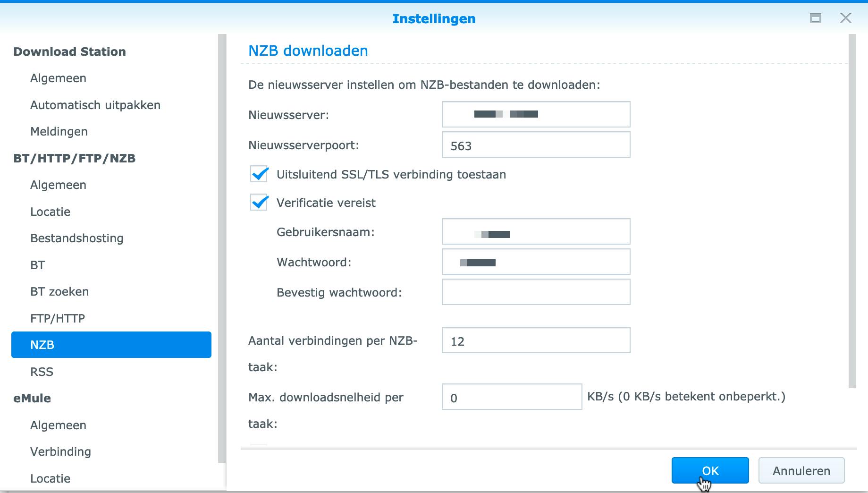Close the Instellingen dialog

845,18
